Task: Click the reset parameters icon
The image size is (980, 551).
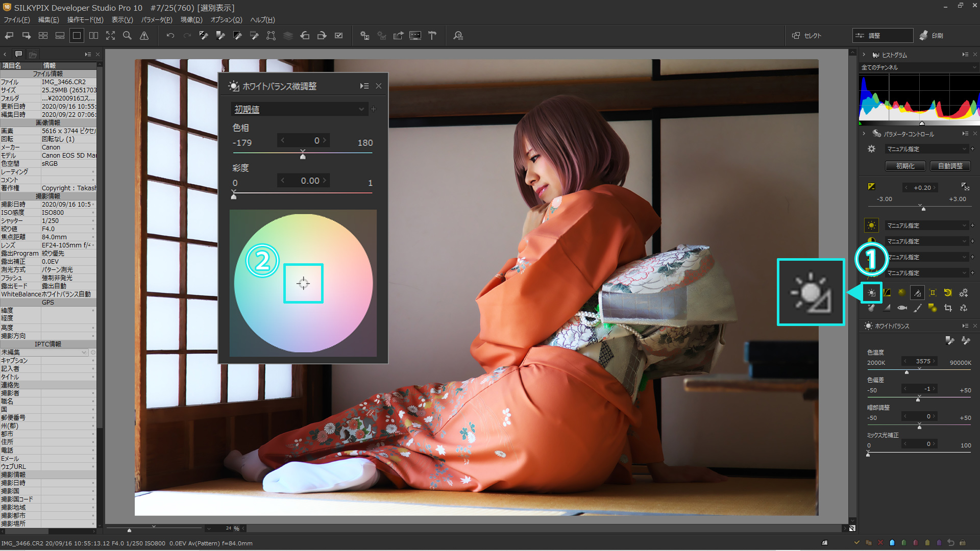Action: pyautogui.click(x=948, y=293)
